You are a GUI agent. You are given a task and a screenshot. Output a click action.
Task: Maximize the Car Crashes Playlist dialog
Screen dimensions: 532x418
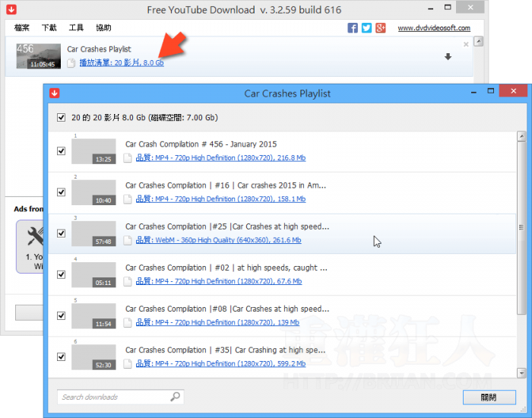[x=491, y=91]
